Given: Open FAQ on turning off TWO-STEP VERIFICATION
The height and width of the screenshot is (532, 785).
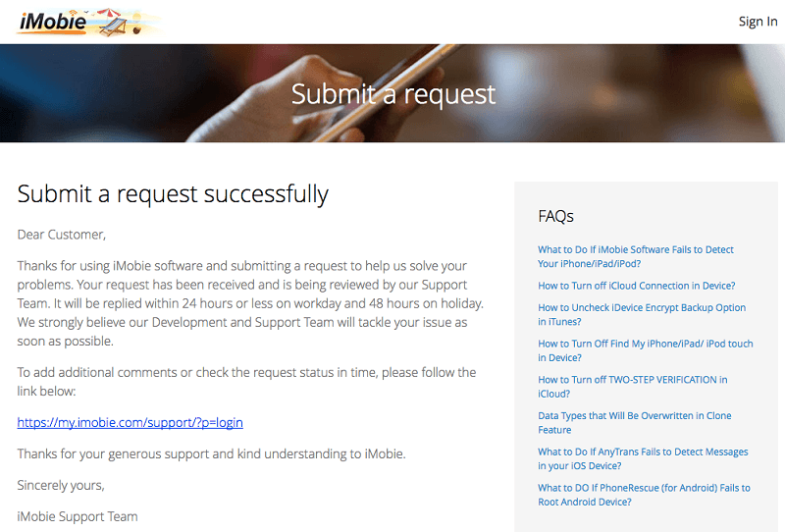Looking at the screenshot, I should pos(633,387).
